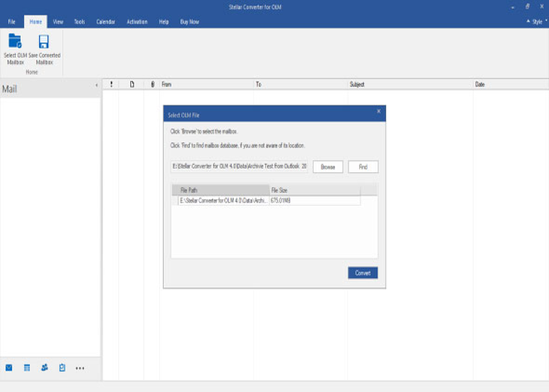549x392 pixels.
Task: Click the 675.01MB file size cell
Action: click(315, 201)
